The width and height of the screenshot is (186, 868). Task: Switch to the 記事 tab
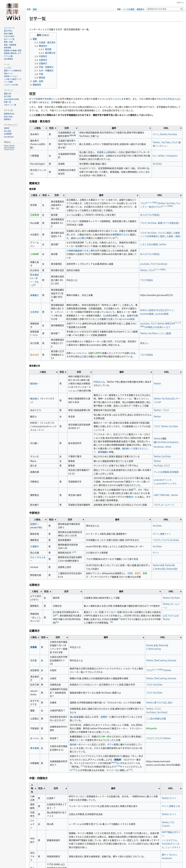[29, 9]
